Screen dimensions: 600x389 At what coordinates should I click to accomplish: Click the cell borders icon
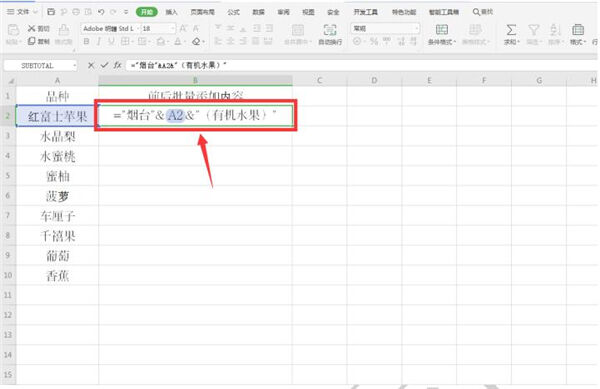pyautogui.click(x=126, y=41)
